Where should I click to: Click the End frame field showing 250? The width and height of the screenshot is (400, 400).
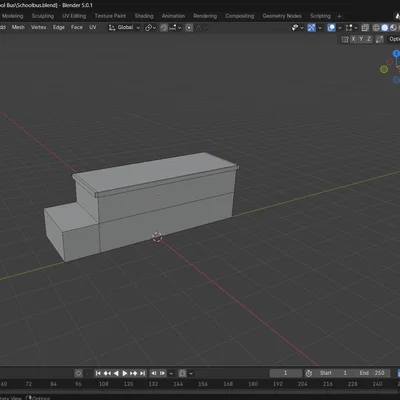point(372,373)
